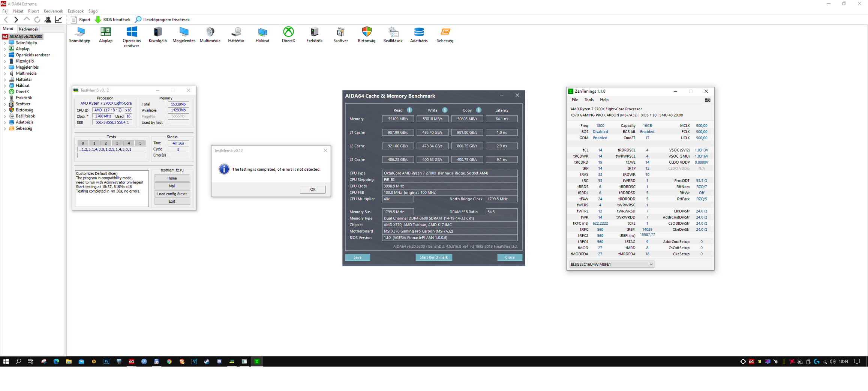868x391 pixels.
Task: Click the CPU Type field in benchmark window
Action: click(450, 173)
